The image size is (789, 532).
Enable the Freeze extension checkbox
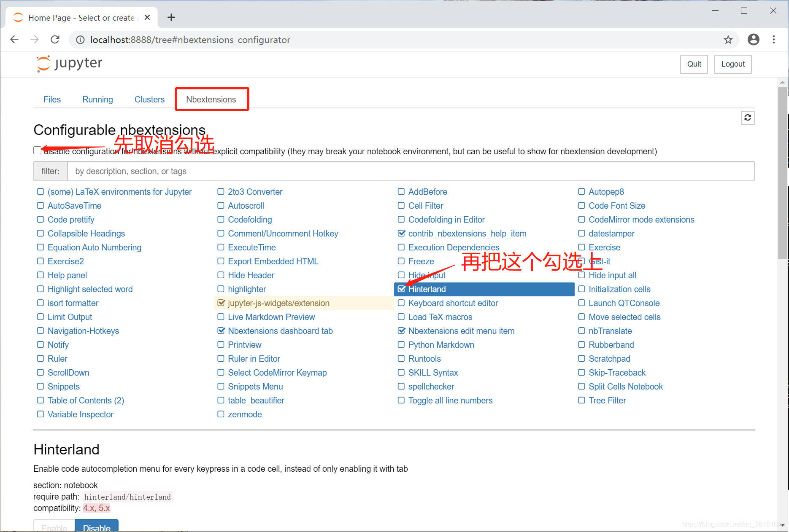coord(401,261)
